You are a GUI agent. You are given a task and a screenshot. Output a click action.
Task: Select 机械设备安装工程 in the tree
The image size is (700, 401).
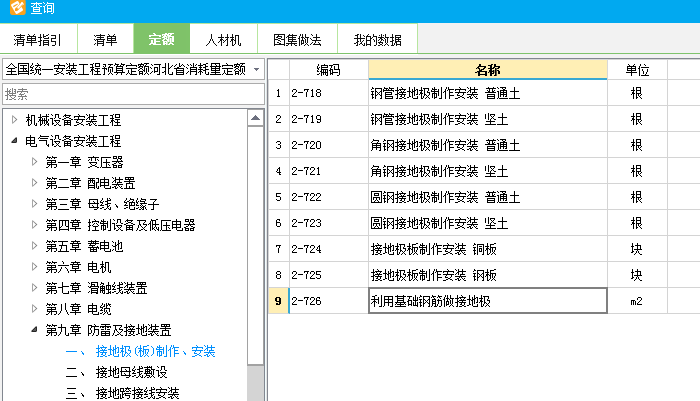click(73, 120)
